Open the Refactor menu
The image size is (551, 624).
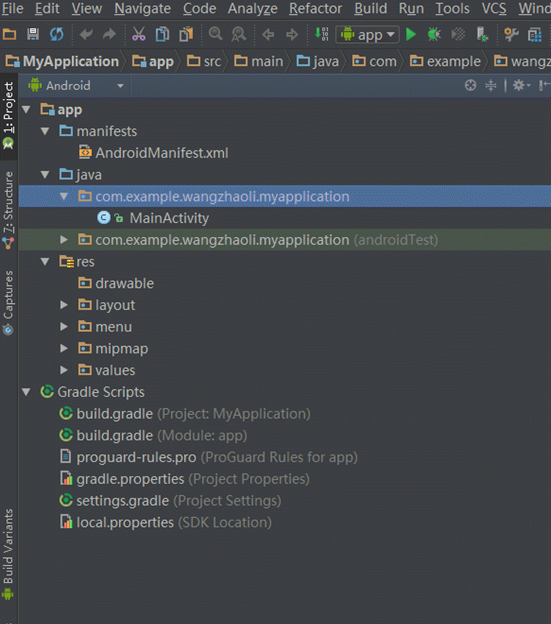click(315, 8)
